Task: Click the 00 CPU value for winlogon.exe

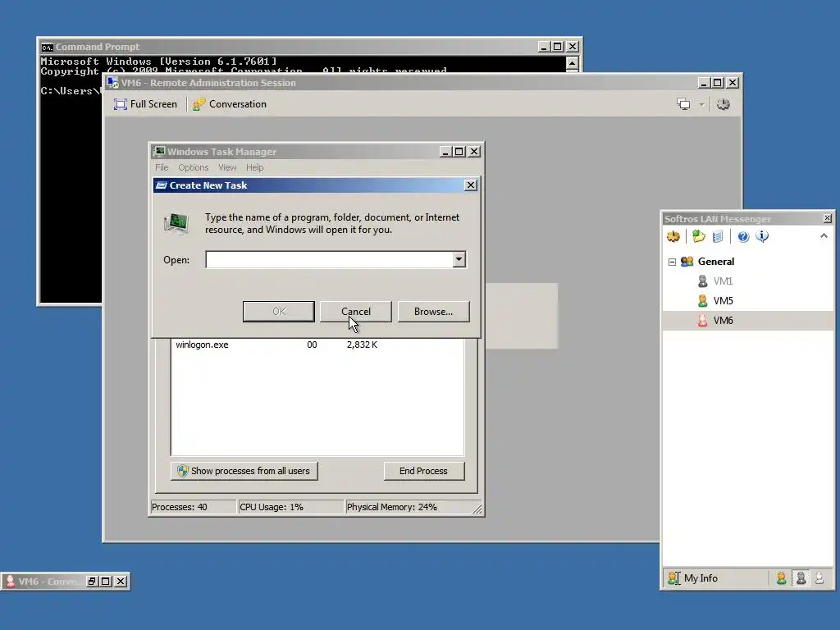Action: point(312,345)
